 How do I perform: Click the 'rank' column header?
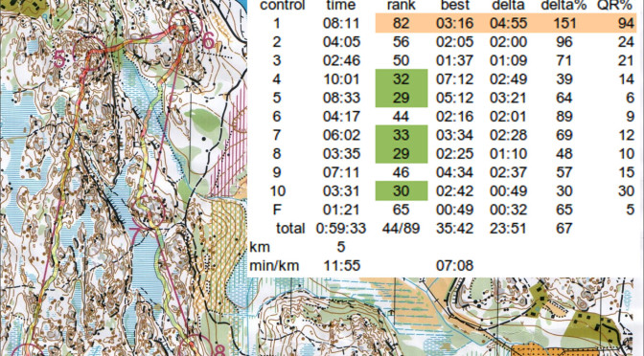[402, 6]
